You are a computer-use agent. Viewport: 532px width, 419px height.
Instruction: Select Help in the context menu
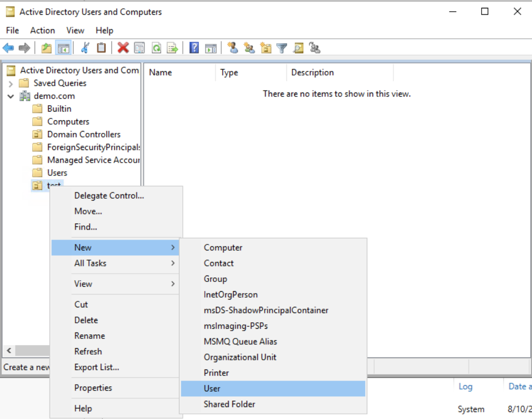coord(115,408)
